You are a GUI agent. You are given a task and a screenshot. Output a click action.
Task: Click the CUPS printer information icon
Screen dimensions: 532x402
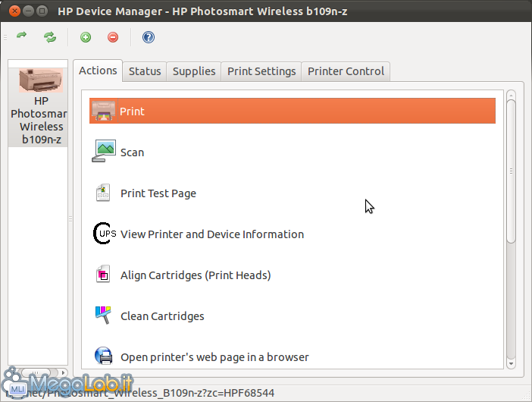tap(105, 234)
